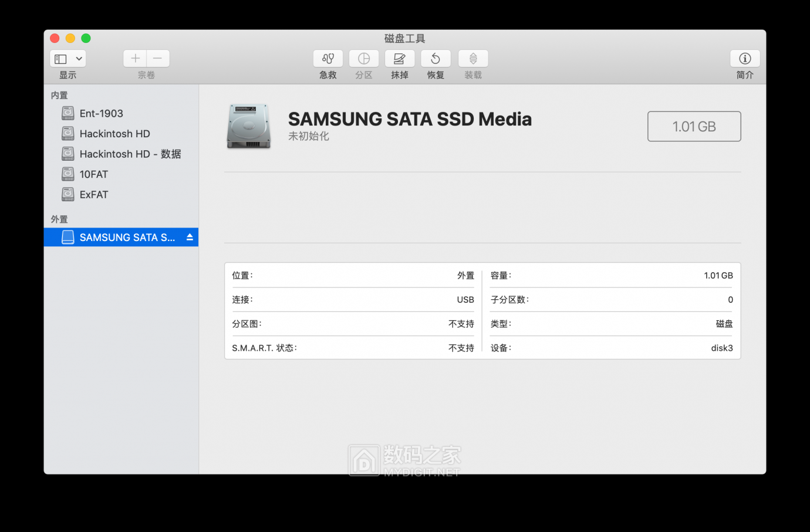The width and height of the screenshot is (810, 532).
Task: Click the sidebar view icon
Action: [61, 59]
